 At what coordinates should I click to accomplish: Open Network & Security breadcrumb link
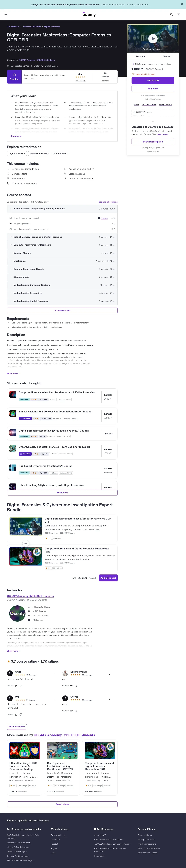point(32,27)
